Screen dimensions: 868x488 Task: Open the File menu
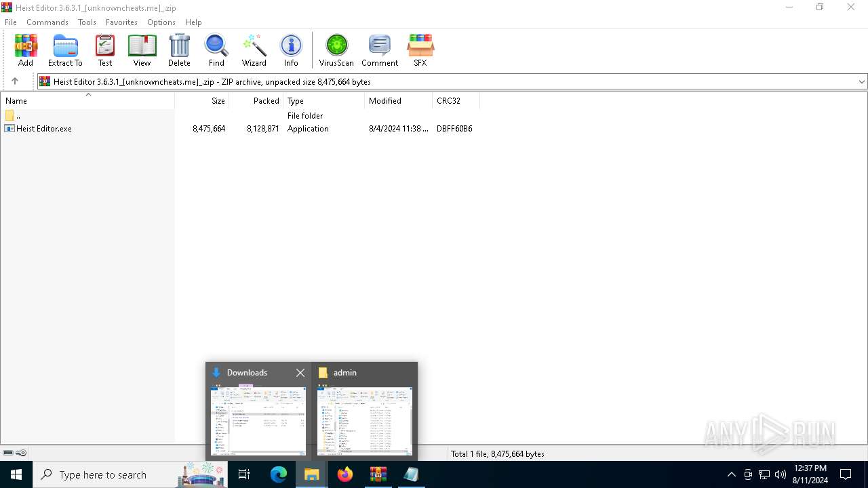[11, 22]
